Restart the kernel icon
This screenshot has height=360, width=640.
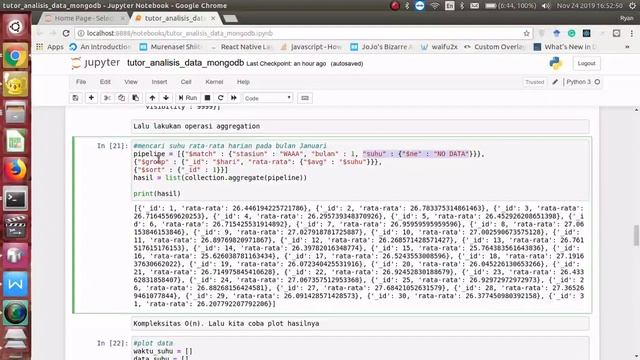(x=221, y=98)
